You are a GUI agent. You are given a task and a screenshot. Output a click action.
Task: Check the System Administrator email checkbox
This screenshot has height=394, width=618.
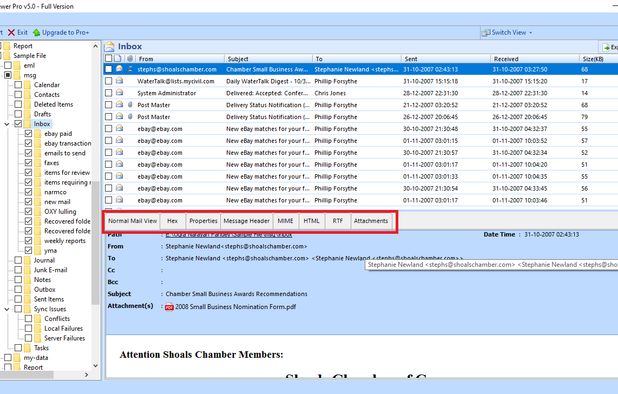coord(108,93)
